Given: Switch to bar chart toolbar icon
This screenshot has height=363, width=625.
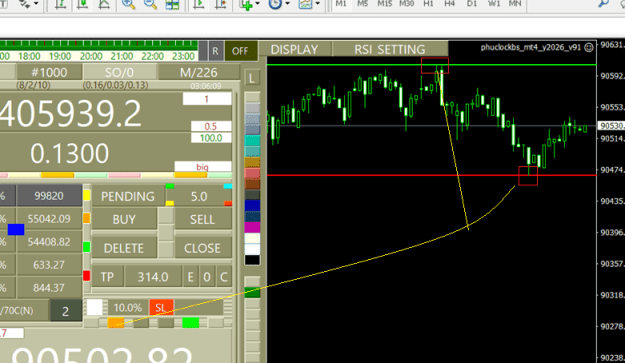Looking at the screenshot, I should click(x=60, y=4).
